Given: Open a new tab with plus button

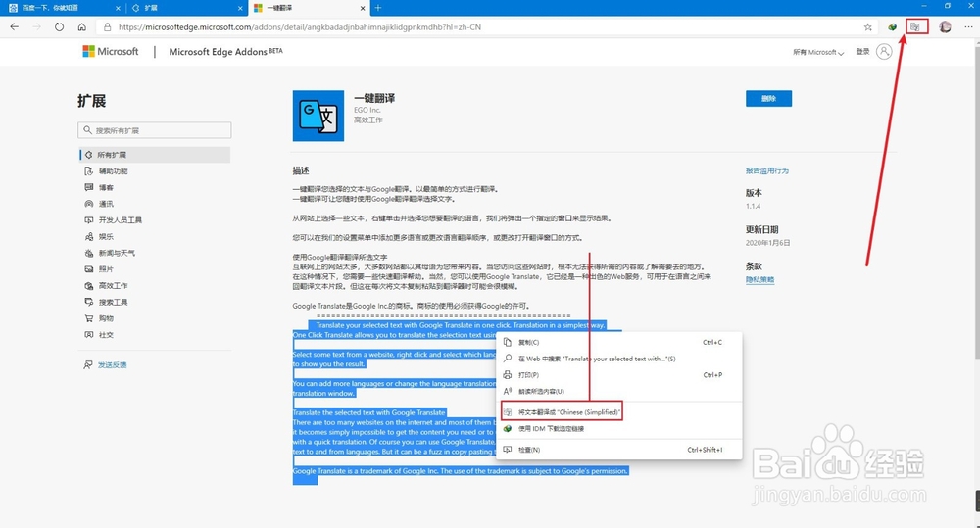Looking at the screenshot, I should (x=378, y=8).
